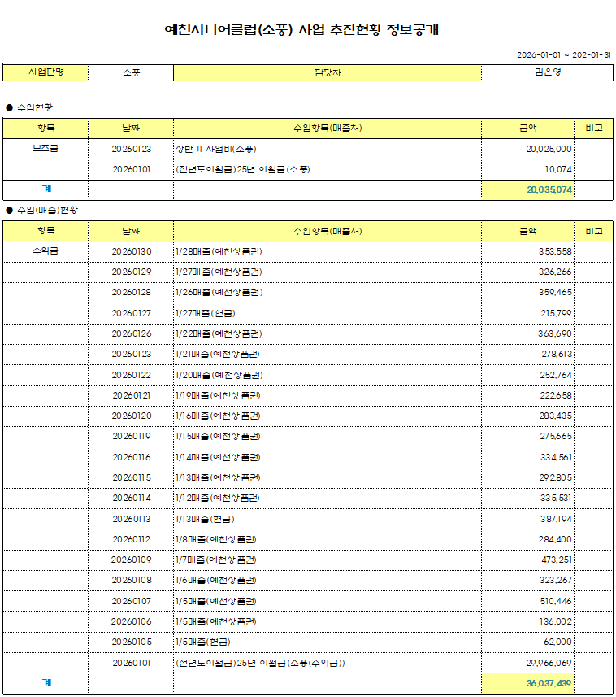The width and height of the screenshot is (616, 697).
Task: Select the date cell 20260130
Action: 131,251
